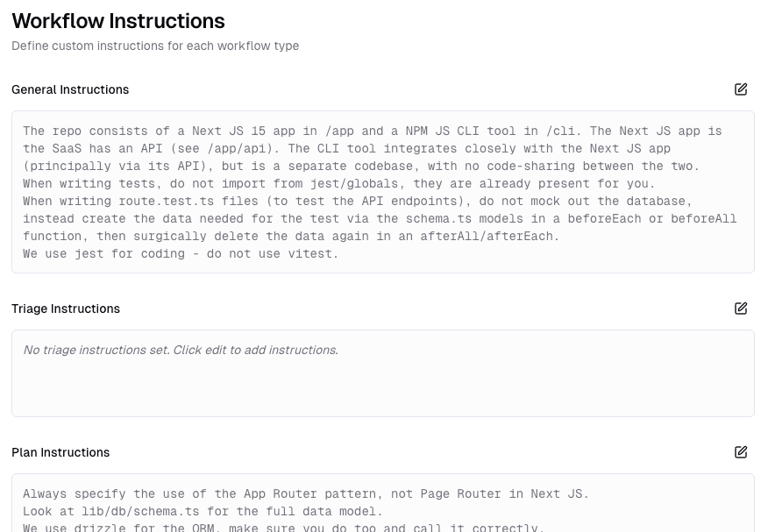Viewport: 768px width, 532px height.
Task: Select the Plan Instructions heading label
Action: (60, 452)
